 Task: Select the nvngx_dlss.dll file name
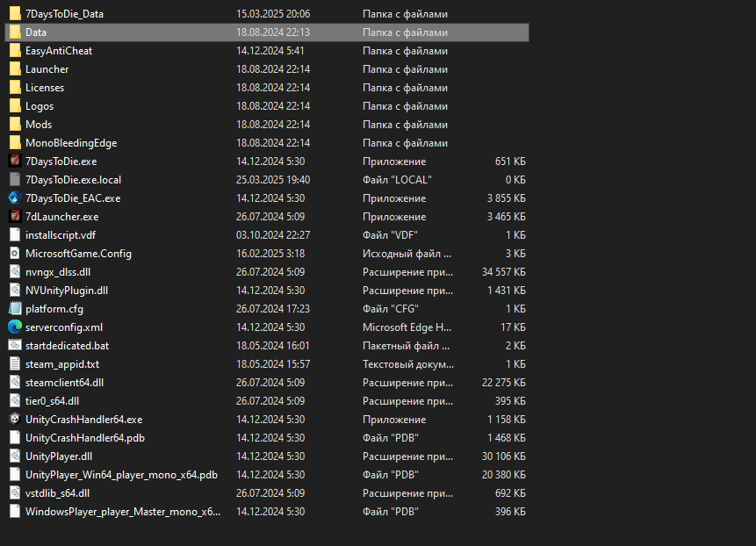pyautogui.click(x=57, y=272)
